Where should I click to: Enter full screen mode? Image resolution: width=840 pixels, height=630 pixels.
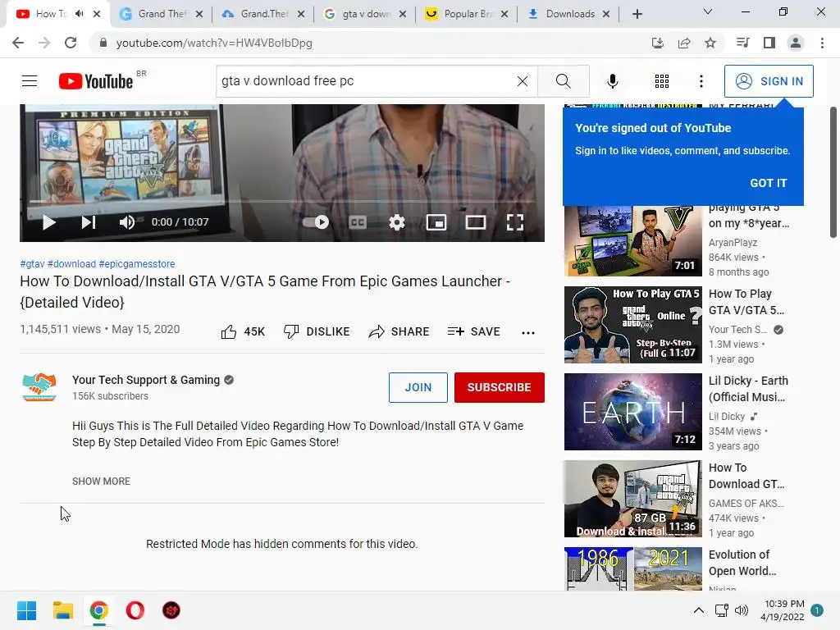pos(515,221)
